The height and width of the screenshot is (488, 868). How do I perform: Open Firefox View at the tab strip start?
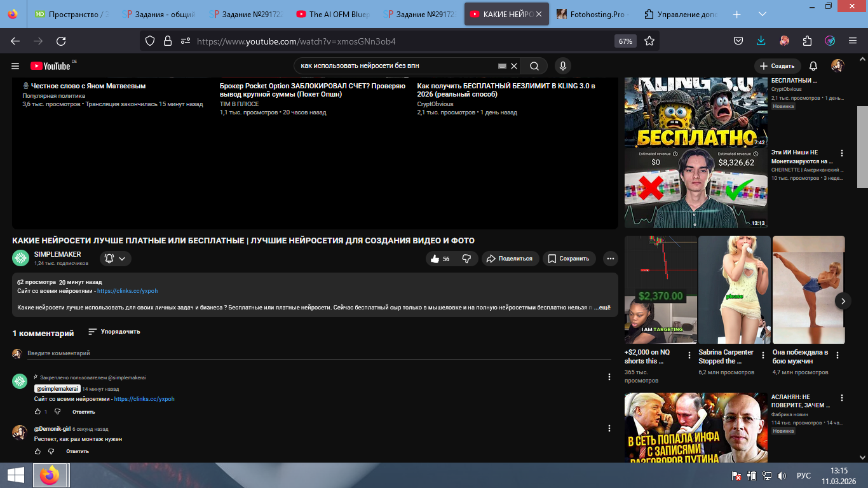pos(13,14)
